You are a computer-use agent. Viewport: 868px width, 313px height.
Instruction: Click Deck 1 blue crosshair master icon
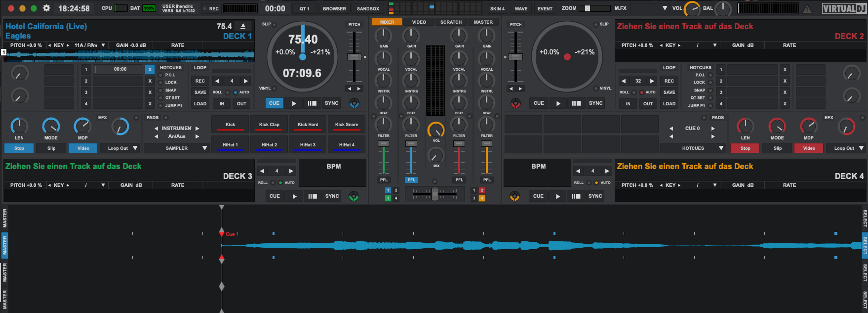[354, 103]
